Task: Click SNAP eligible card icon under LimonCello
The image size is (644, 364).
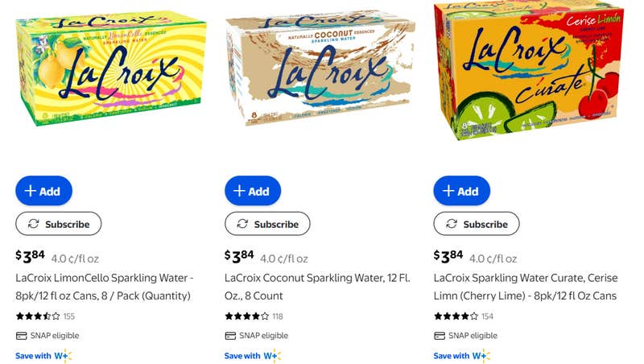Action: 21,336
